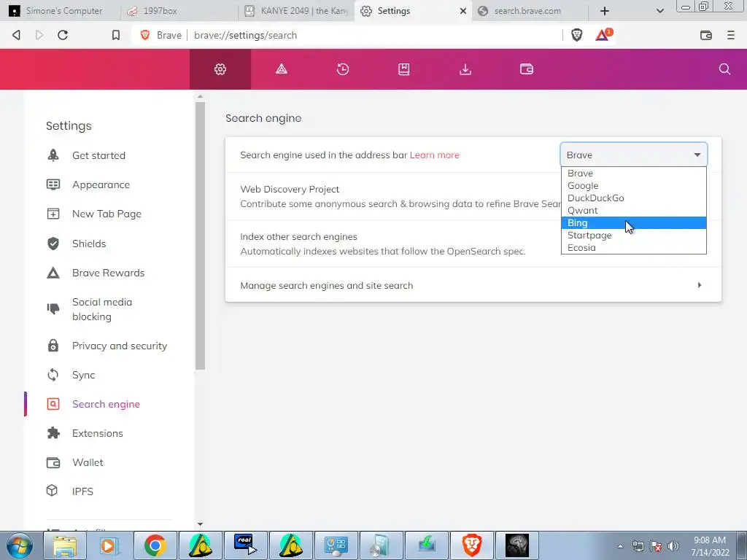
Task: Reload the current page
Action: (63, 35)
